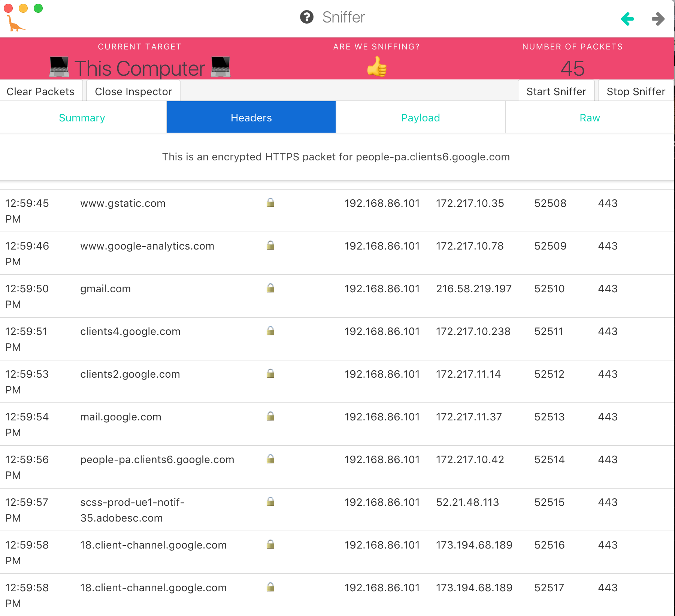Select the clients2.google.com hostname
The width and height of the screenshot is (675, 616).
coord(130,374)
